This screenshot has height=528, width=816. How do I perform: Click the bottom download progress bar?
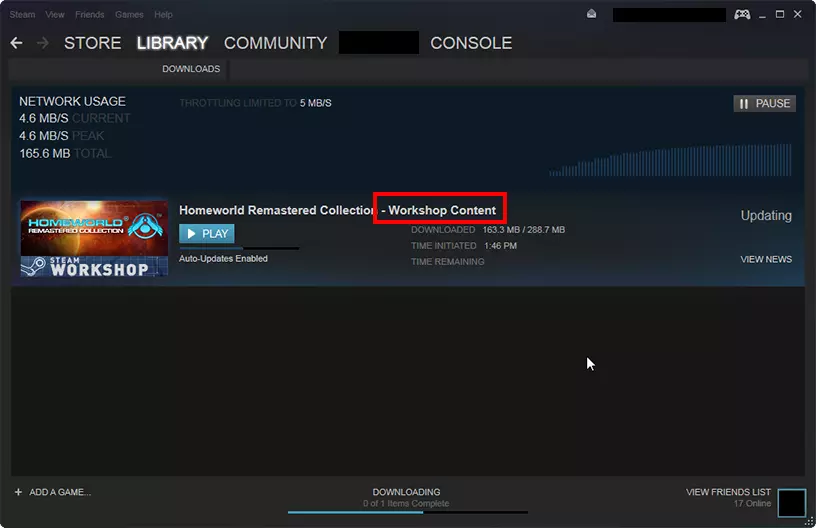click(407, 512)
